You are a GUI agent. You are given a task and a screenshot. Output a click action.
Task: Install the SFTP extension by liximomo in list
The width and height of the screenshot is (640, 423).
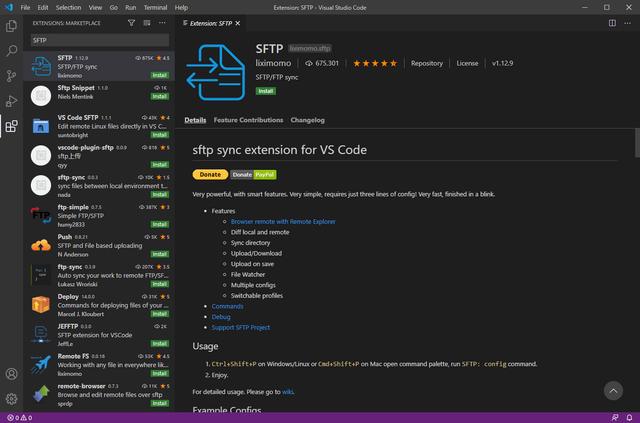[160, 75]
